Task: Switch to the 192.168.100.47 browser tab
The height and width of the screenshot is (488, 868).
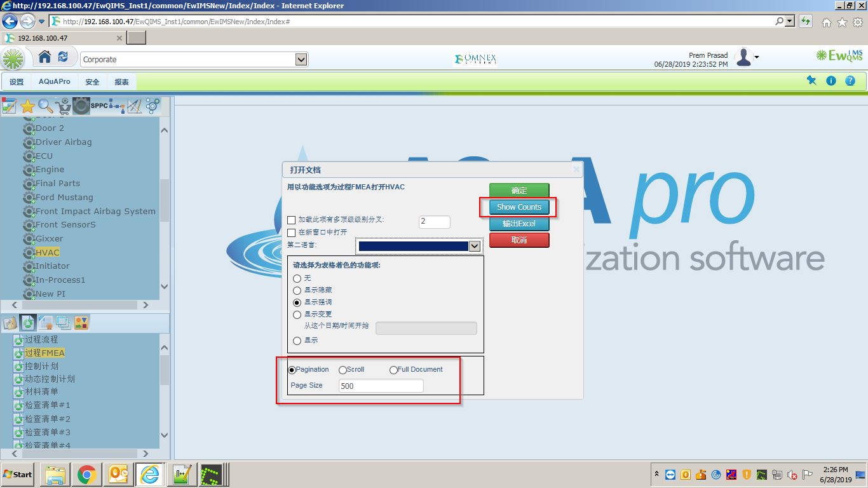Action: [64, 37]
